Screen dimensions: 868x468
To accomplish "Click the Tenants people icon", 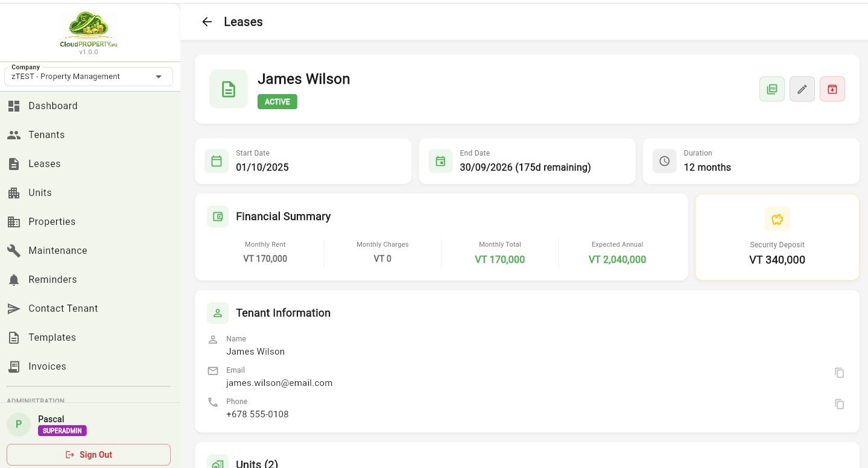I will point(14,134).
